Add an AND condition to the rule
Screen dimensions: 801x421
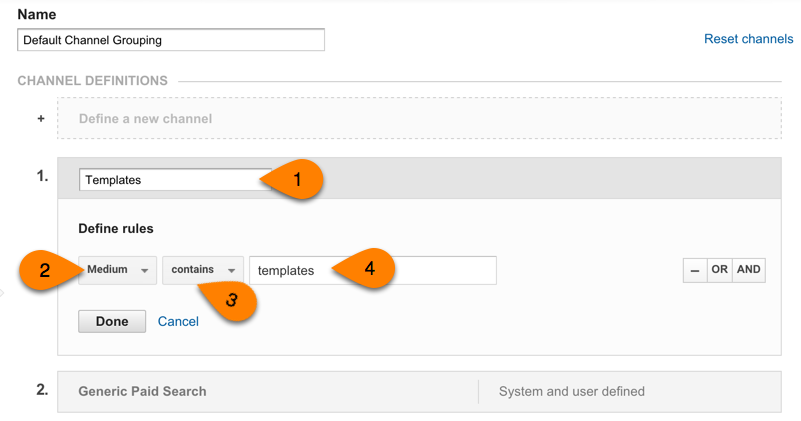coord(749,271)
